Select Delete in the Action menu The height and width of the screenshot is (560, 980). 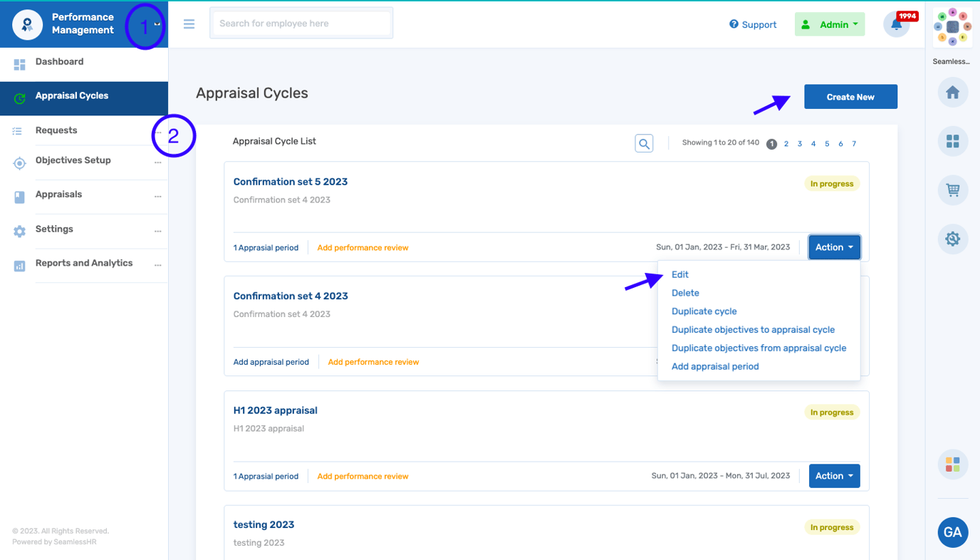(685, 293)
